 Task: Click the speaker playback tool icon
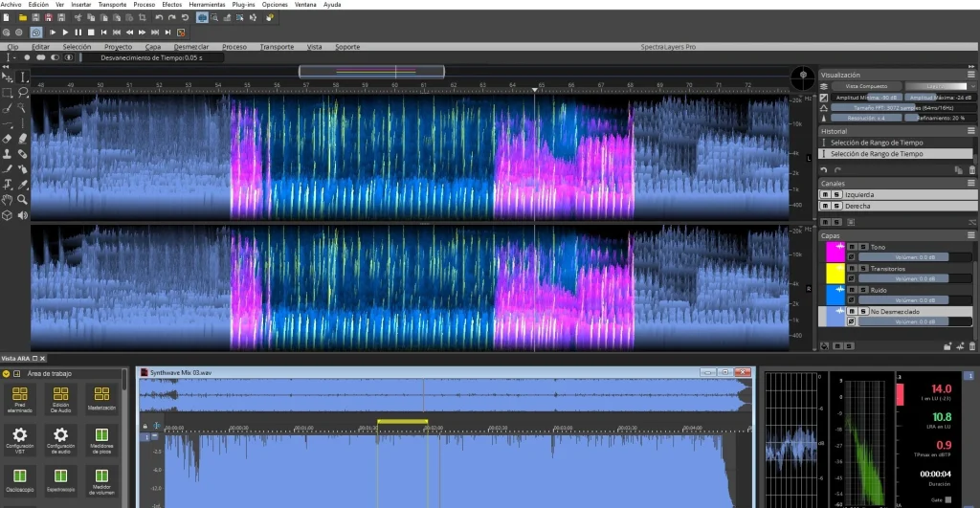pyautogui.click(x=23, y=215)
